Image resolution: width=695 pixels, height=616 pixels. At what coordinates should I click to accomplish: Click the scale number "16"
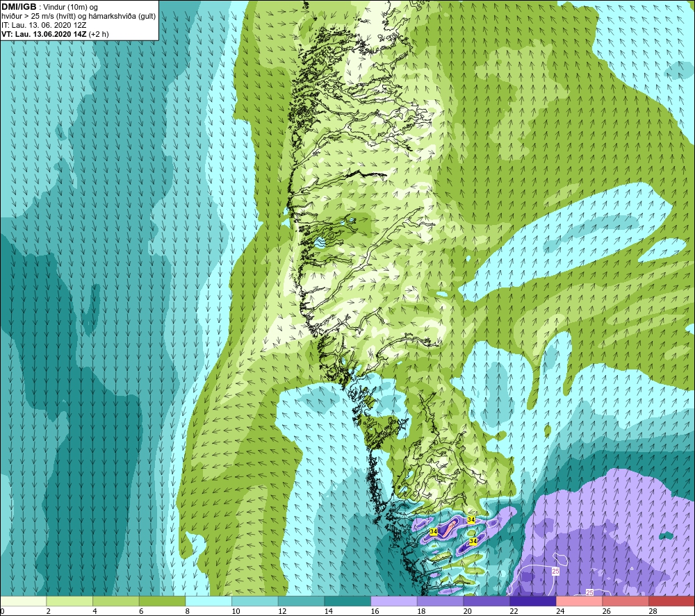click(375, 611)
